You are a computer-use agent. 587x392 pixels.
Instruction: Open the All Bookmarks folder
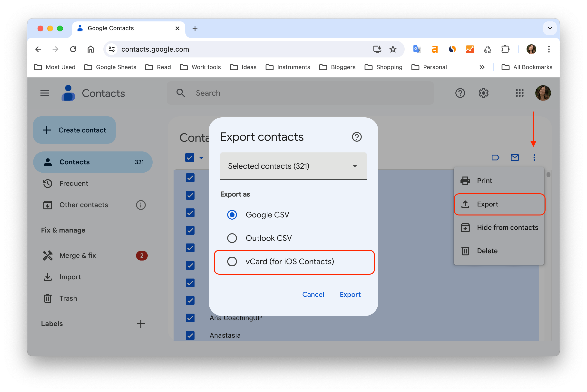pyautogui.click(x=527, y=67)
